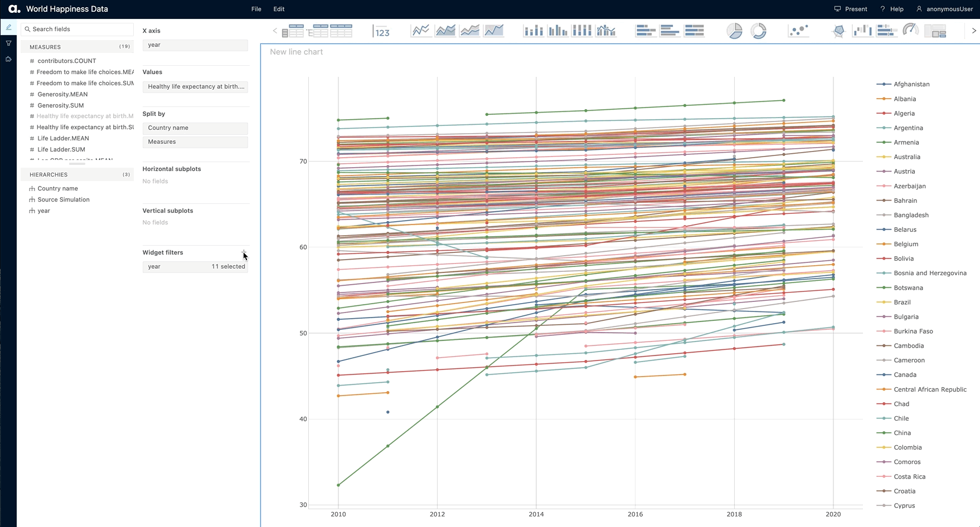Show previous widget types with left chevron
Screen dimensions: 980x527
[x=275, y=31]
